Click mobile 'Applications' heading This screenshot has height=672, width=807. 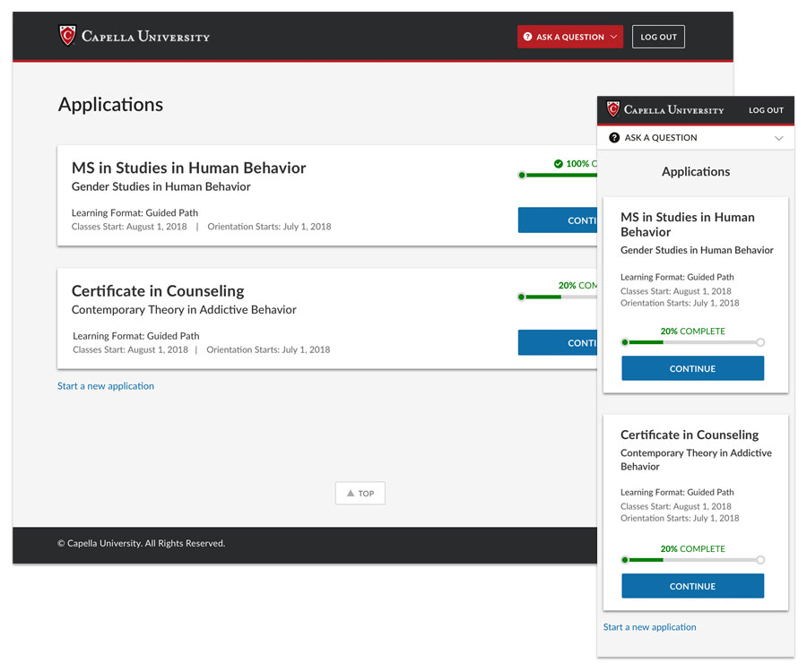pyautogui.click(x=696, y=172)
